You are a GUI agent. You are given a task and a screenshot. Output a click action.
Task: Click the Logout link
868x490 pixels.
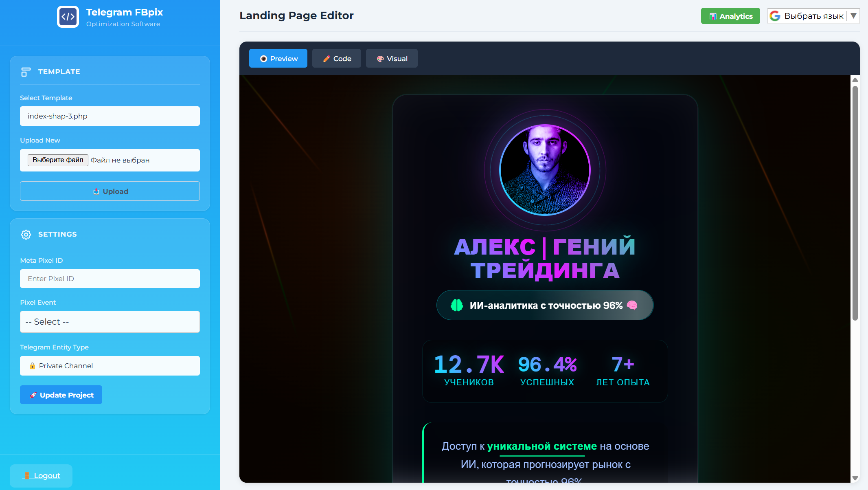pos(41,475)
